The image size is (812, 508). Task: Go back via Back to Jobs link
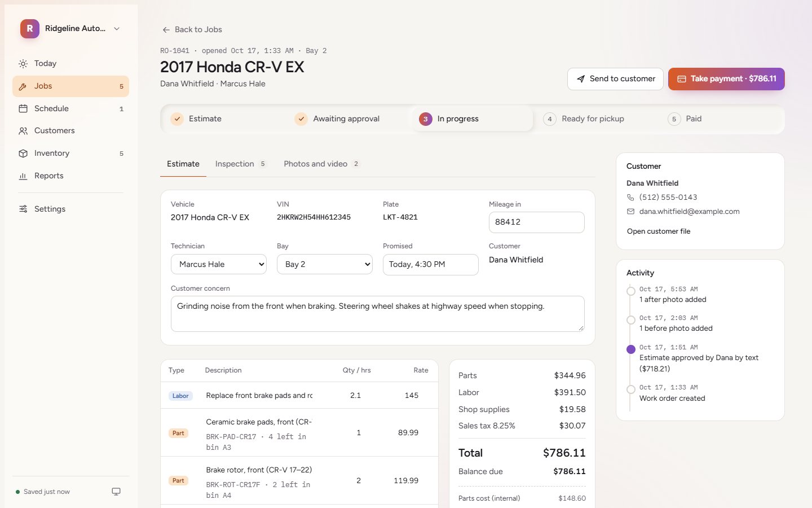pos(192,30)
